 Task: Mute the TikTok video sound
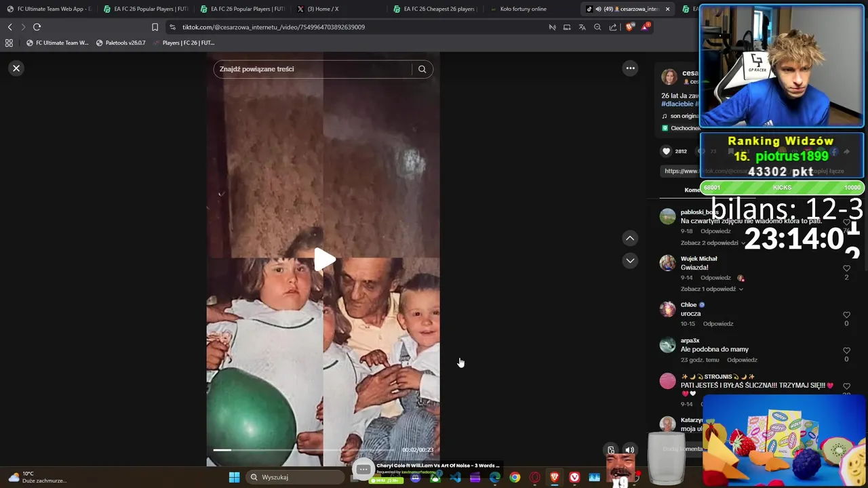click(x=630, y=450)
